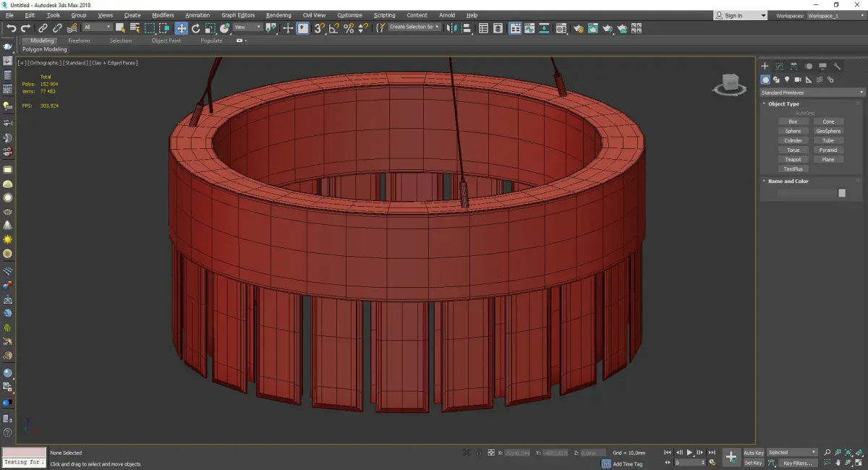Activate Bind to Space Warp tool
Screen dimensions: 868x470
[x=72, y=28]
